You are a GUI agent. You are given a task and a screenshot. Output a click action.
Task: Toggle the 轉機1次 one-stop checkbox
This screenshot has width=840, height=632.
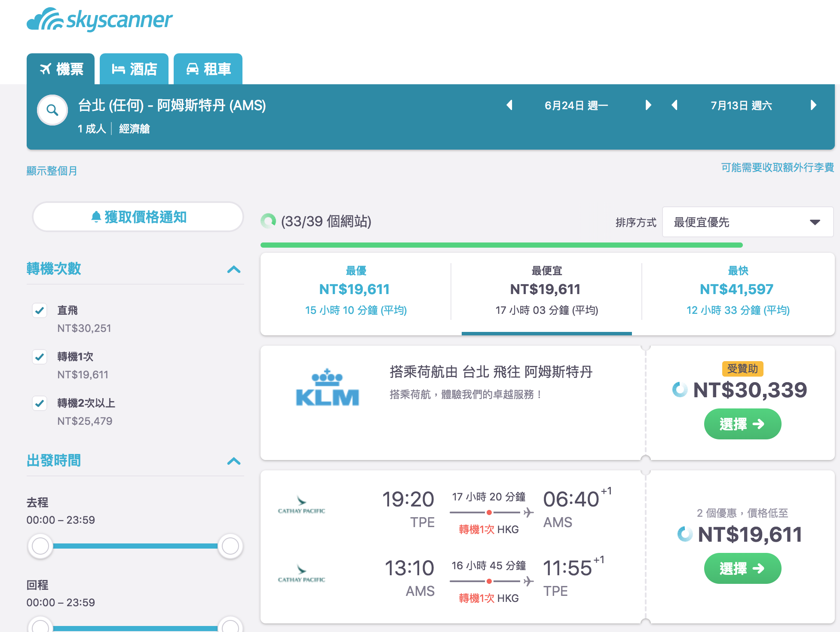[x=40, y=357]
